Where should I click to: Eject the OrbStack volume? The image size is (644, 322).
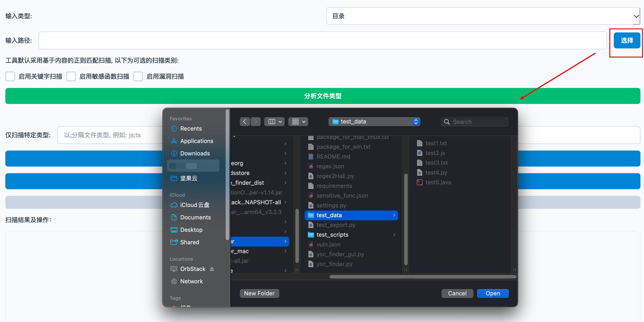click(x=212, y=269)
